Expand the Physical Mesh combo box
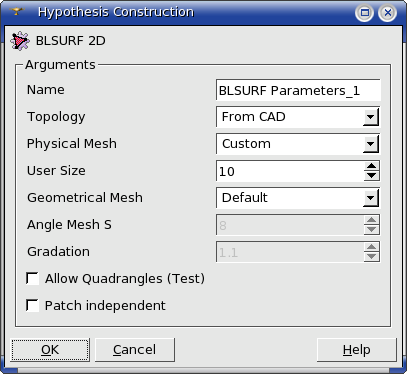The height and width of the screenshot is (374, 407). tap(298, 144)
